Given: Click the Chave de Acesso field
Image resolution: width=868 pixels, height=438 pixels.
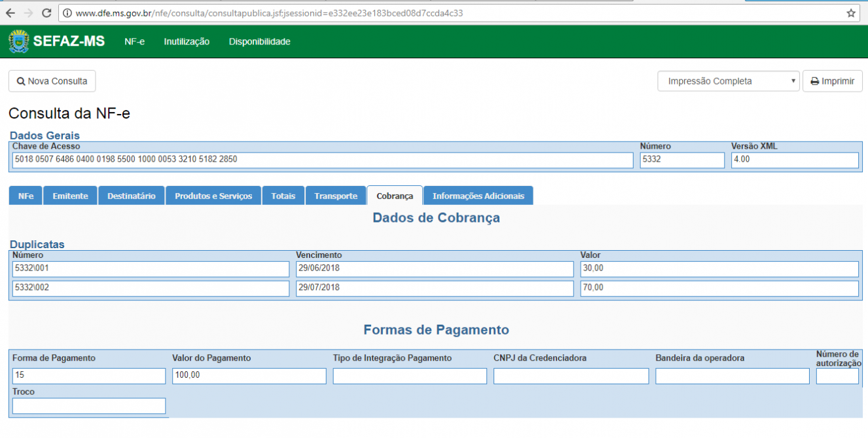Looking at the screenshot, I should coord(323,160).
